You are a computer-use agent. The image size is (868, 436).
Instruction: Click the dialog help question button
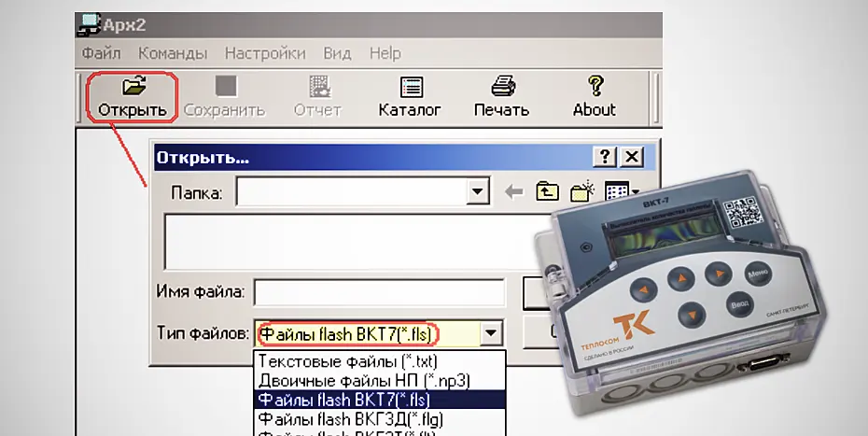click(x=605, y=157)
